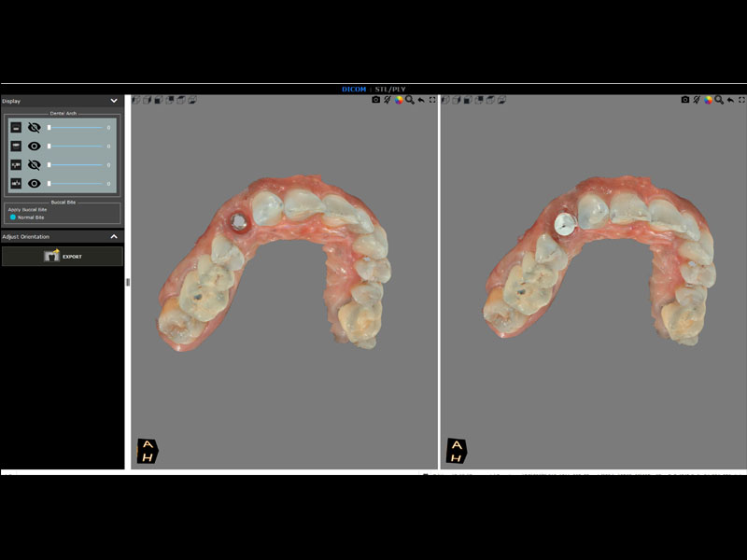Click the implant abutment in left model
The height and width of the screenshot is (560, 747).
(x=238, y=221)
